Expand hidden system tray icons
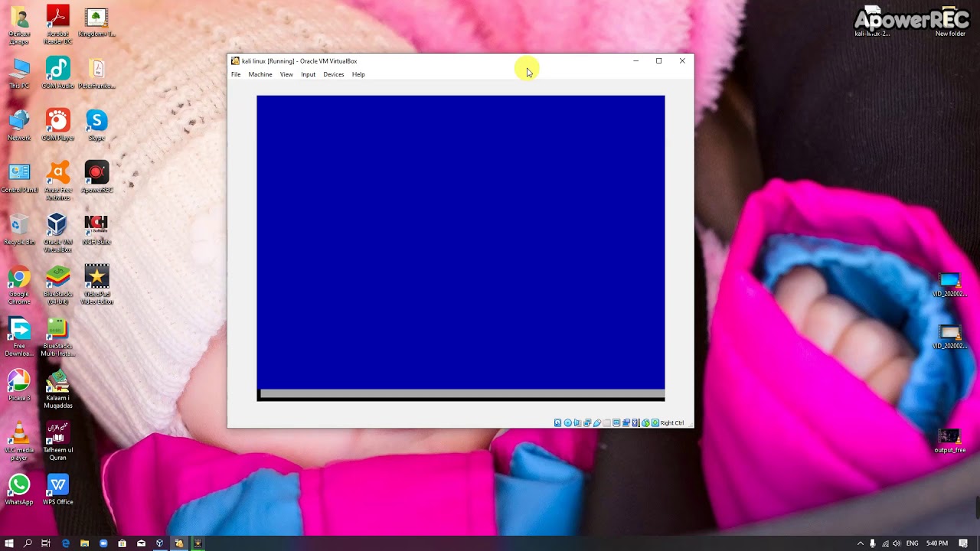The height and width of the screenshot is (551, 980). click(861, 543)
